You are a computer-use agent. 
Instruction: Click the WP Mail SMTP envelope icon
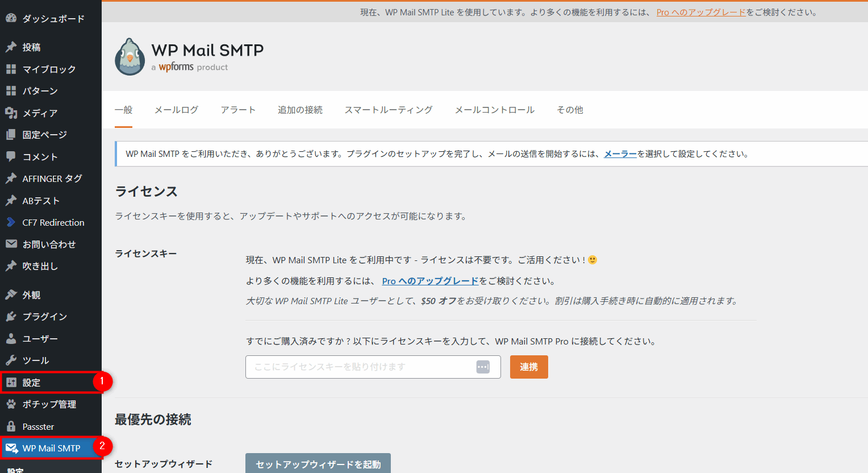click(x=11, y=448)
